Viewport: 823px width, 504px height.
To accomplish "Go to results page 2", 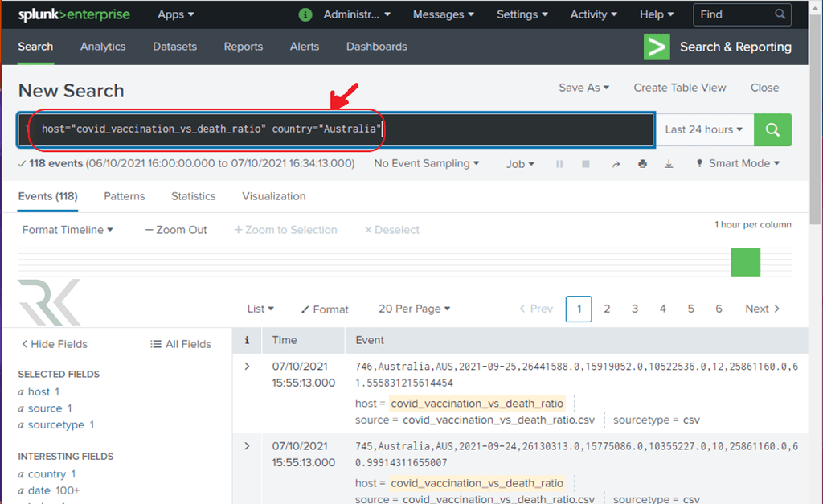I will [x=607, y=309].
